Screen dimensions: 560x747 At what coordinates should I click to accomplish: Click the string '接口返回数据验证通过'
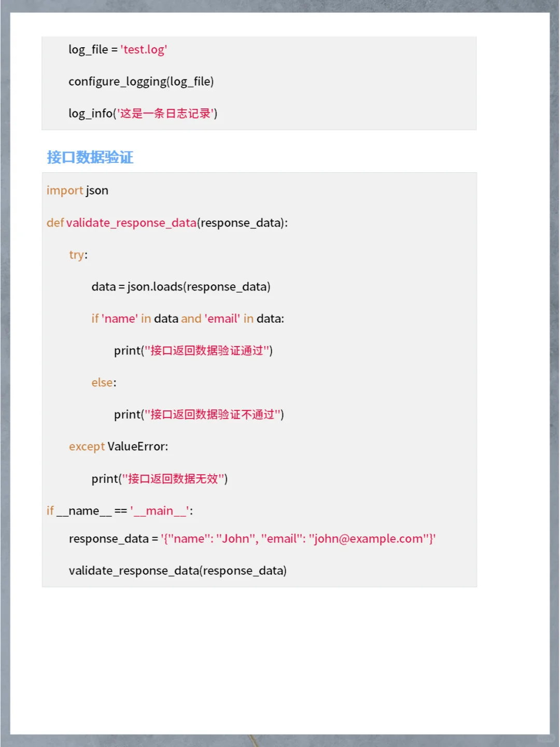(206, 351)
